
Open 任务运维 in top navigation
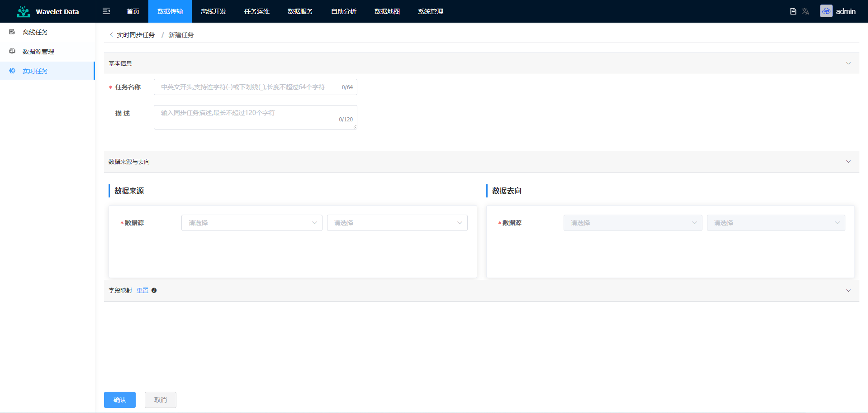pyautogui.click(x=257, y=11)
